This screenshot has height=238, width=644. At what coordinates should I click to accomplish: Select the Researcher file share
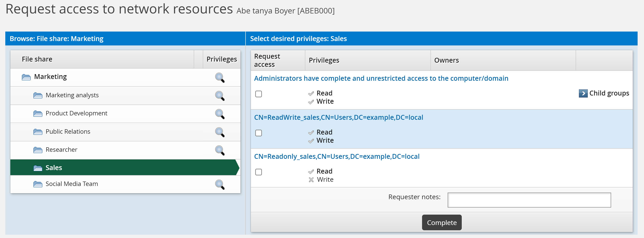coord(61,150)
